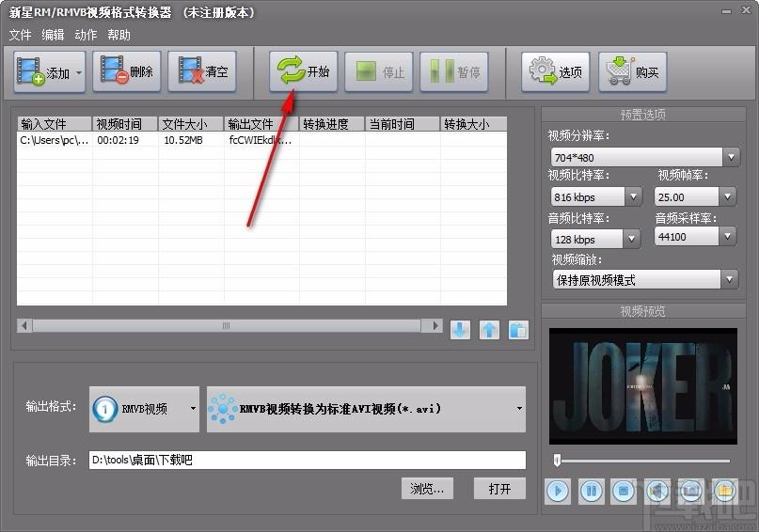
Task: Click the 浏览... browse button
Action: [x=427, y=489]
